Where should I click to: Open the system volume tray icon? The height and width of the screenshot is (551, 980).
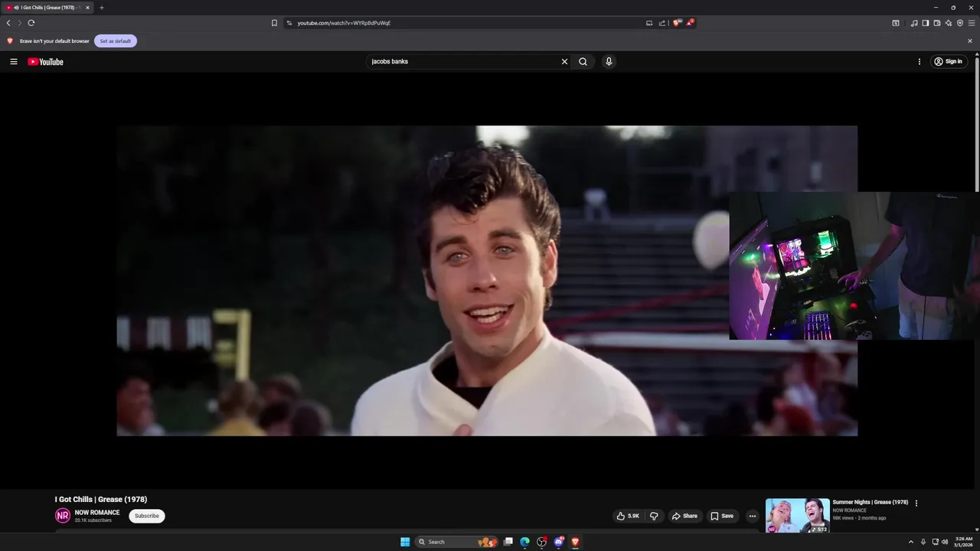tap(945, 542)
